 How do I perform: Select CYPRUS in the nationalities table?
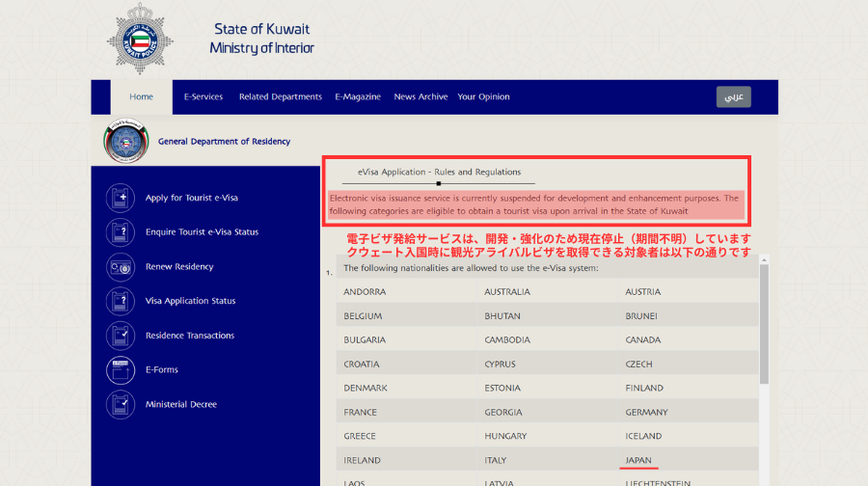[500, 364]
